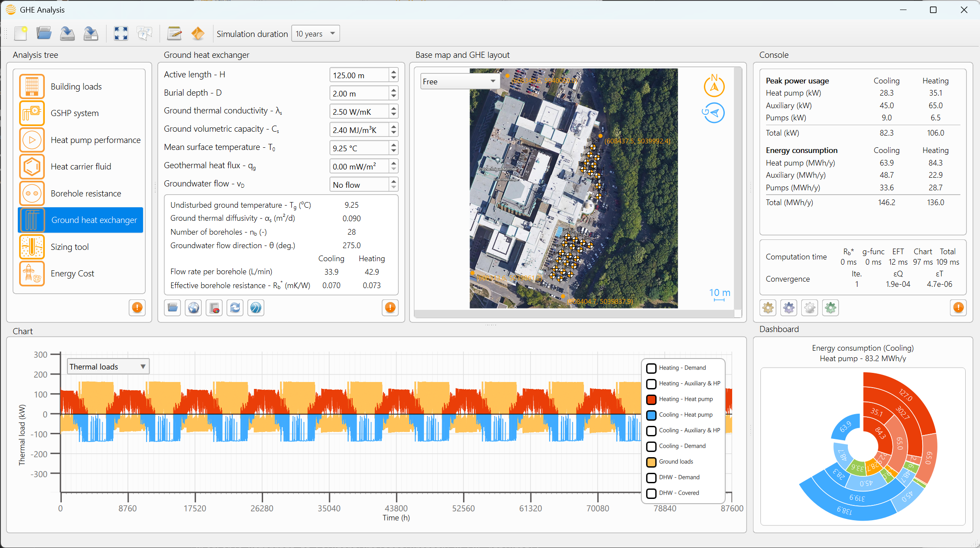Open project with toolbar folder icon
Screen dimensions: 980x548
click(x=44, y=33)
